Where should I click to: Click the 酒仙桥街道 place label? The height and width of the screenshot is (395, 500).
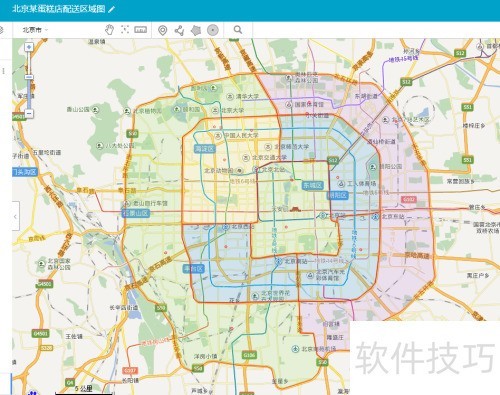click(381, 142)
